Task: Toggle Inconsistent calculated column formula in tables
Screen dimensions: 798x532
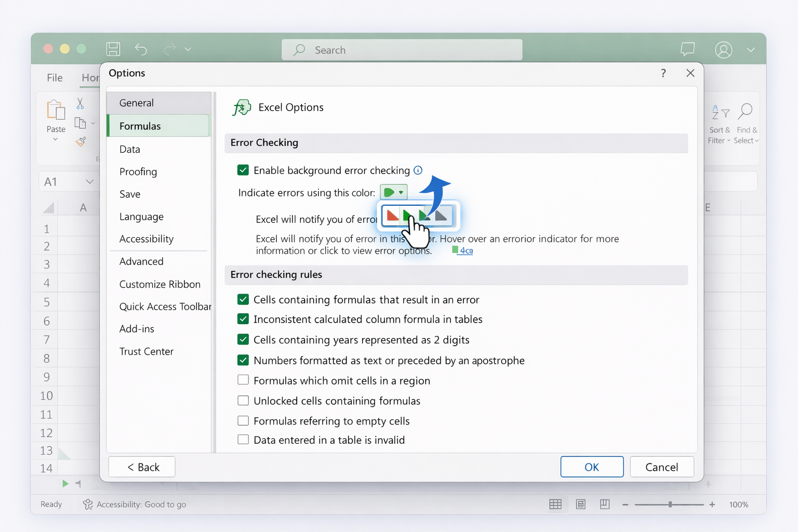Action: [243, 318]
